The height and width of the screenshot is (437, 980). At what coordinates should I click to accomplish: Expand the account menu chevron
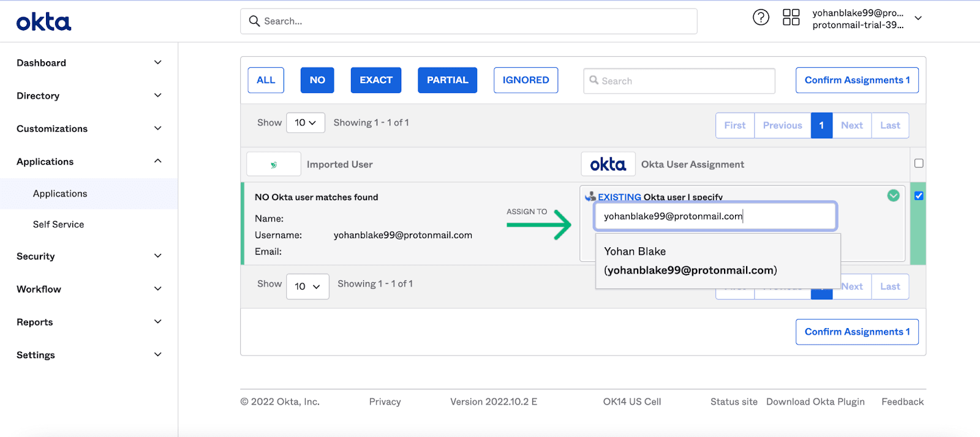(x=918, y=18)
